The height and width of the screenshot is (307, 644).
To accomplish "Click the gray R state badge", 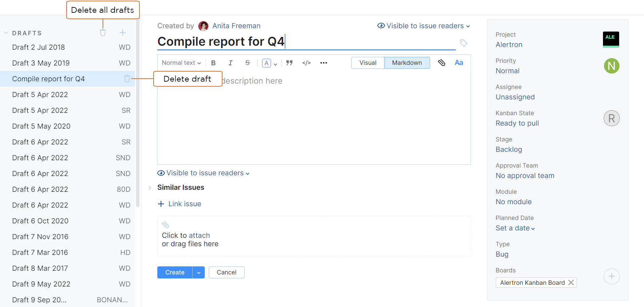I will (611, 118).
